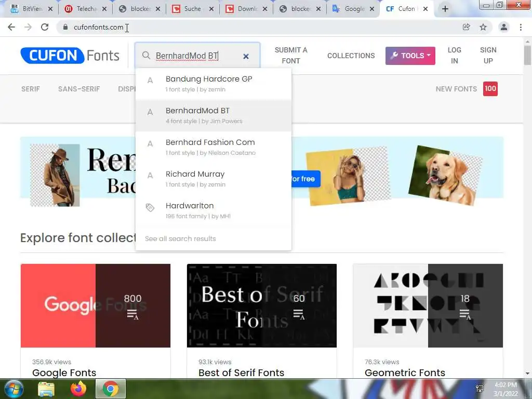Open Collections page
The image size is (532, 399).
click(351, 56)
